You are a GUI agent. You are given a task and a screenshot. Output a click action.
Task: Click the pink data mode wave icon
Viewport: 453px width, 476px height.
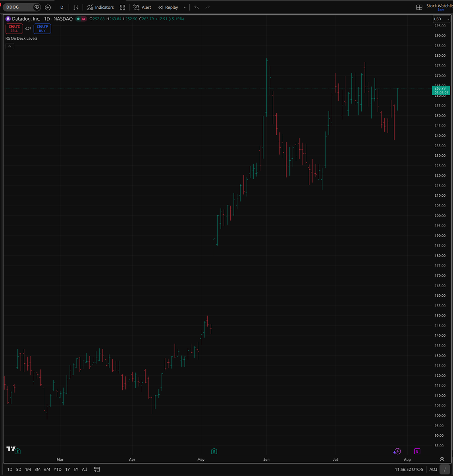[84, 19]
